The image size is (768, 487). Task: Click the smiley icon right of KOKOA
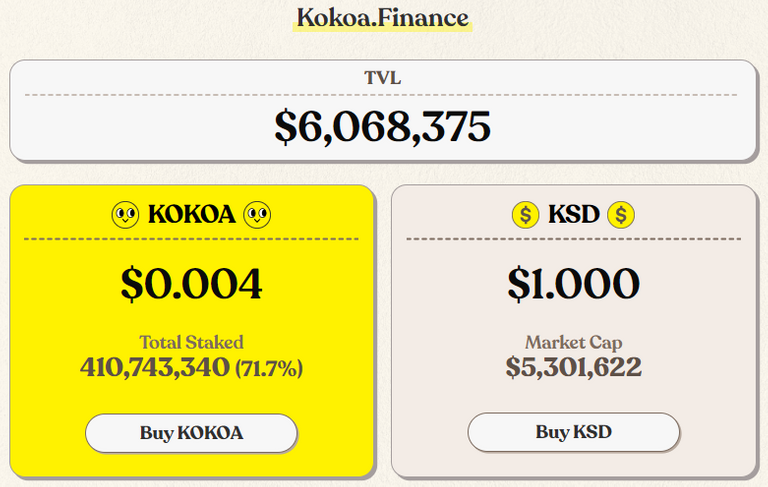[x=258, y=214]
